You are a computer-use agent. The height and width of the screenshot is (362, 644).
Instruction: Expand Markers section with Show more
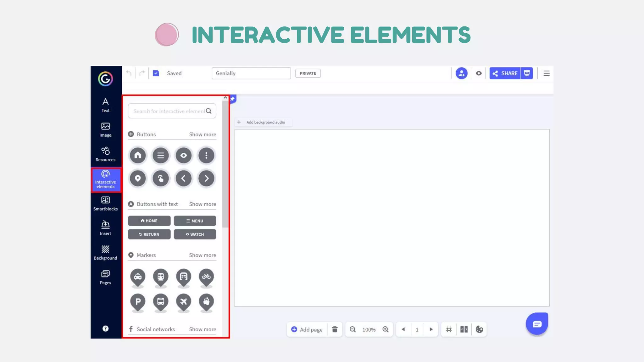pos(203,255)
